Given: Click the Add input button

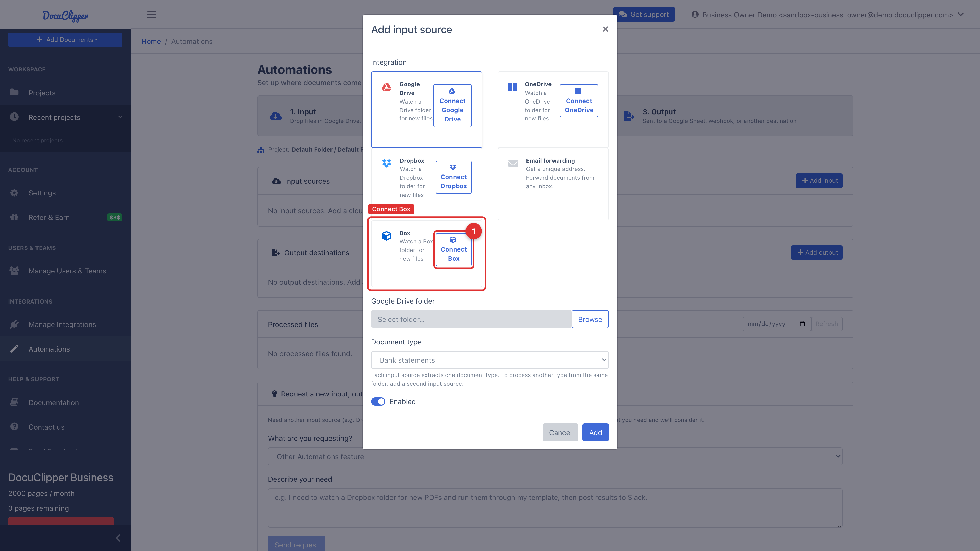Looking at the screenshot, I should (819, 181).
